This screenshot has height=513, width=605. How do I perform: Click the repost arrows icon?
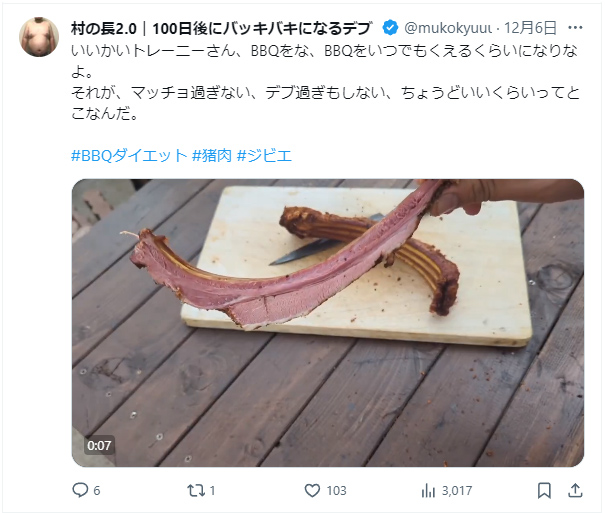tap(196, 491)
